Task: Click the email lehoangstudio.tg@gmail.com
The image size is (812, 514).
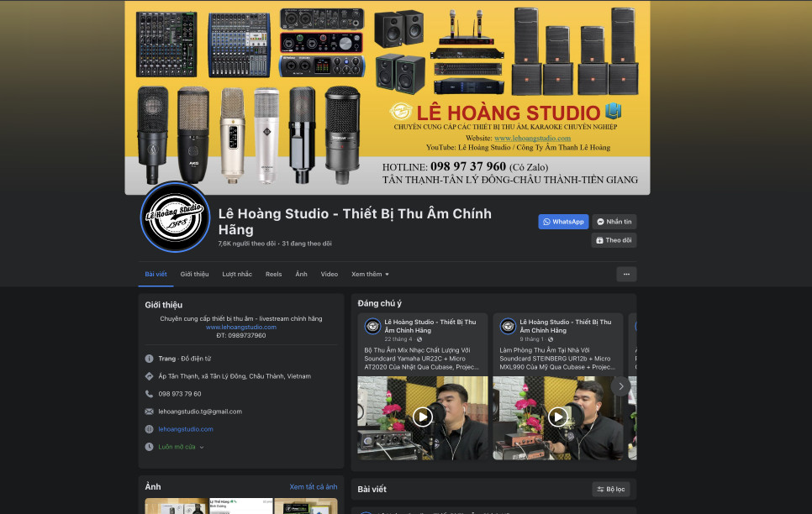Action: (x=200, y=412)
